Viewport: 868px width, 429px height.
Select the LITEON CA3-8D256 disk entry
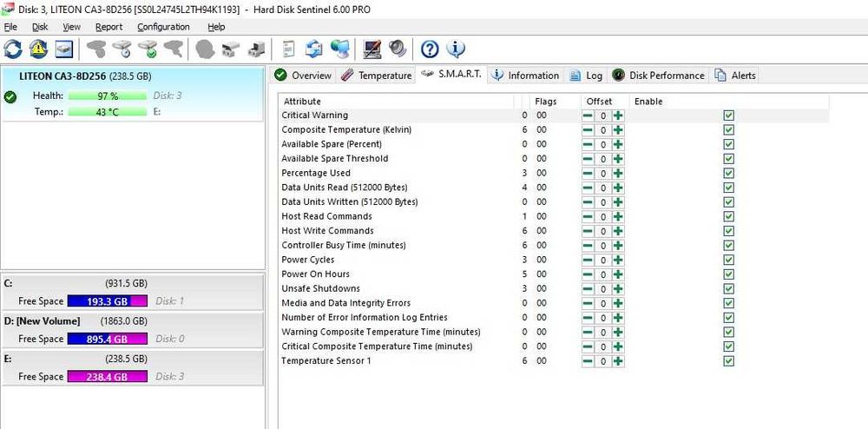pos(132,94)
